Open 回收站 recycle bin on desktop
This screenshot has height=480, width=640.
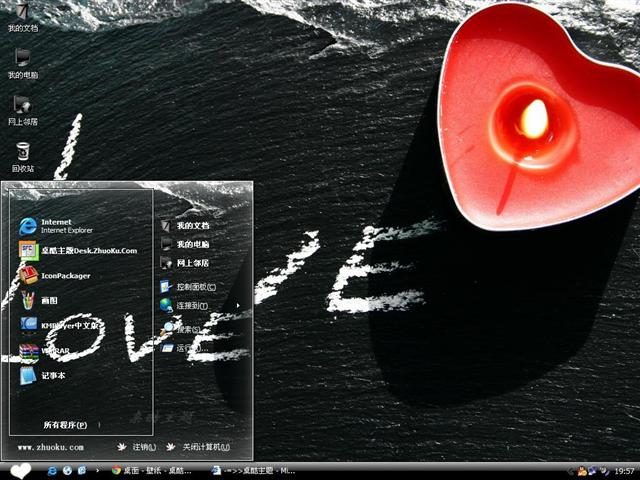[22, 157]
